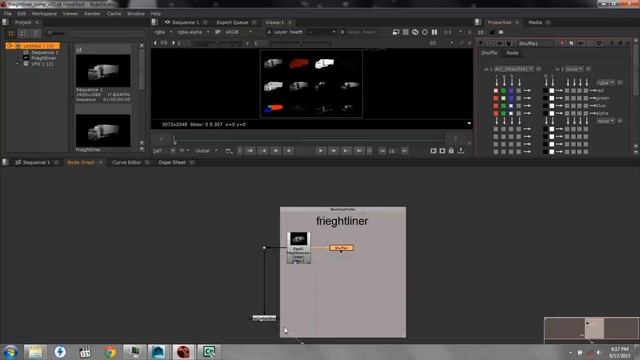Click the play forward button in viewer transport
Screen dimensions: 640x360
point(320,151)
